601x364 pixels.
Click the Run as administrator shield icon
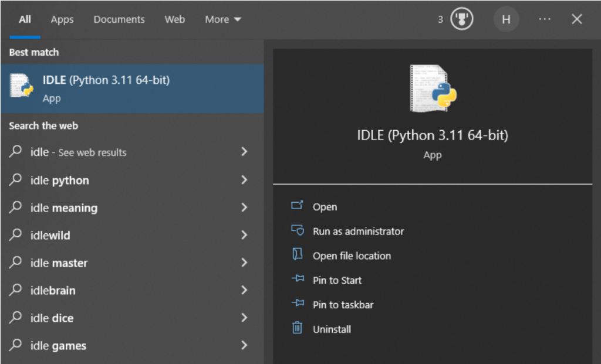[x=298, y=231]
